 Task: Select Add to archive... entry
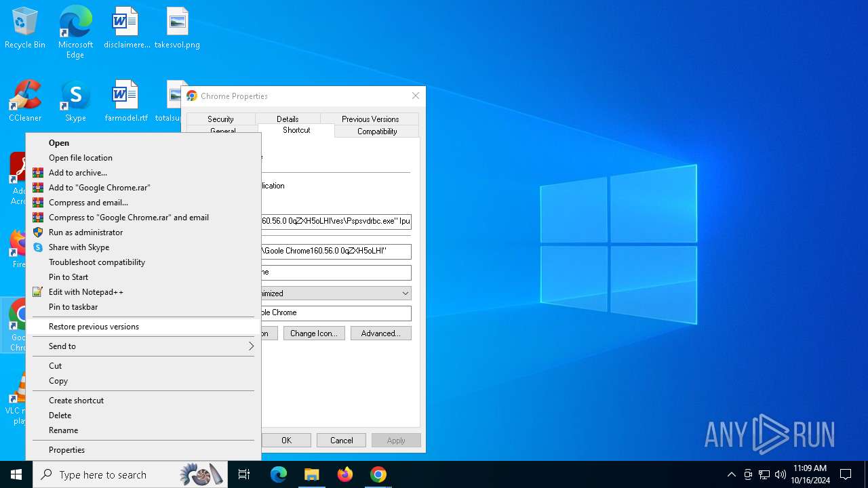tap(143, 173)
